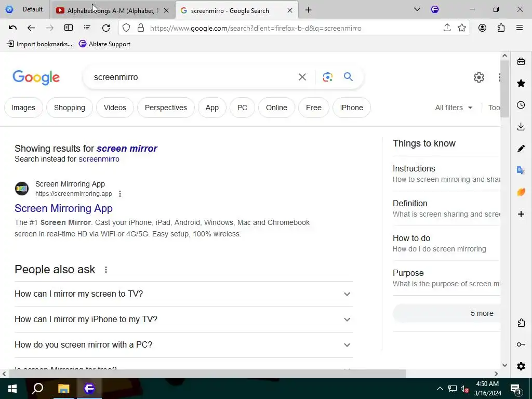Switch to the Alphabet Songs YouTube tab
532x399 pixels.
[x=112, y=10]
